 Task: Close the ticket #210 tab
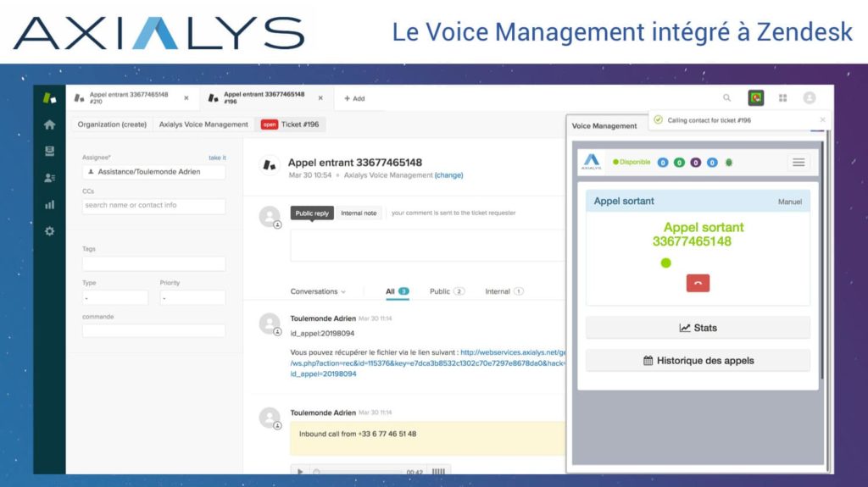pyautogui.click(x=186, y=98)
